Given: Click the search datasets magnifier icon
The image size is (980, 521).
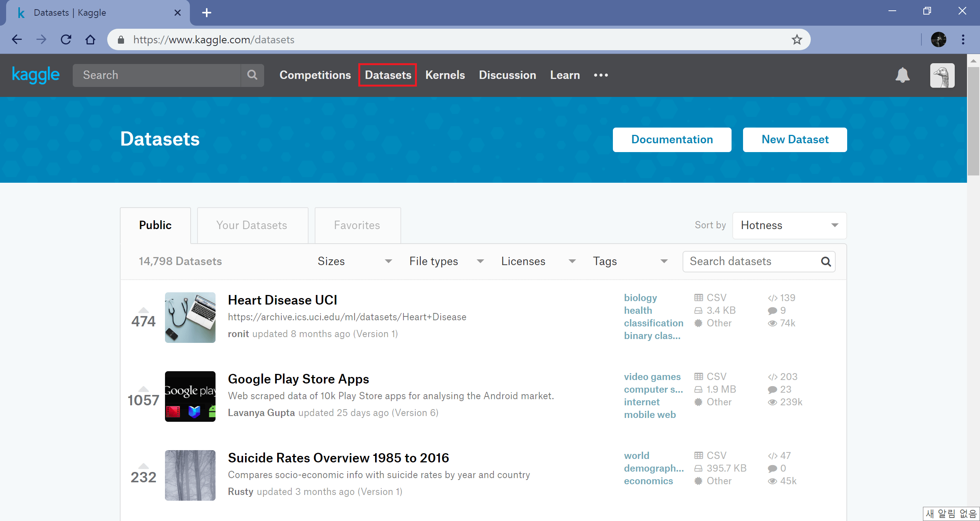Looking at the screenshot, I should coord(826,261).
